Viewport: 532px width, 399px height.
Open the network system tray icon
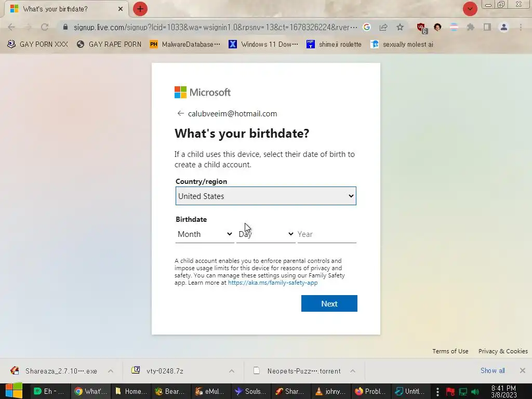pyautogui.click(x=463, y=392)
